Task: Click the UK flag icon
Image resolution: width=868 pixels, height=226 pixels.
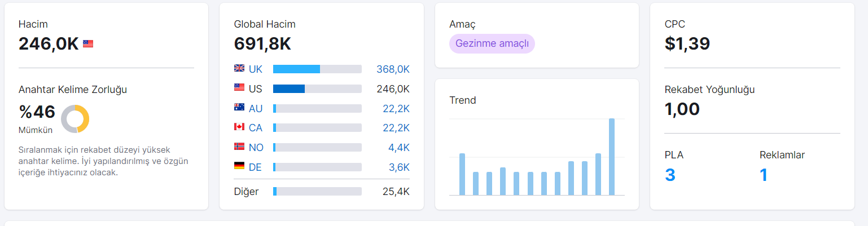Action: coord(239,68)
